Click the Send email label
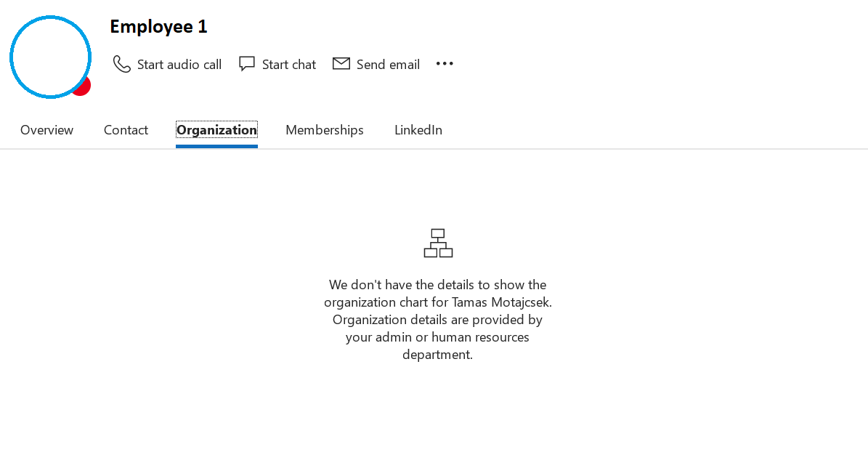The height and width of the screenshot is (476, 868). pyautogui.click(x=387, y=64)
